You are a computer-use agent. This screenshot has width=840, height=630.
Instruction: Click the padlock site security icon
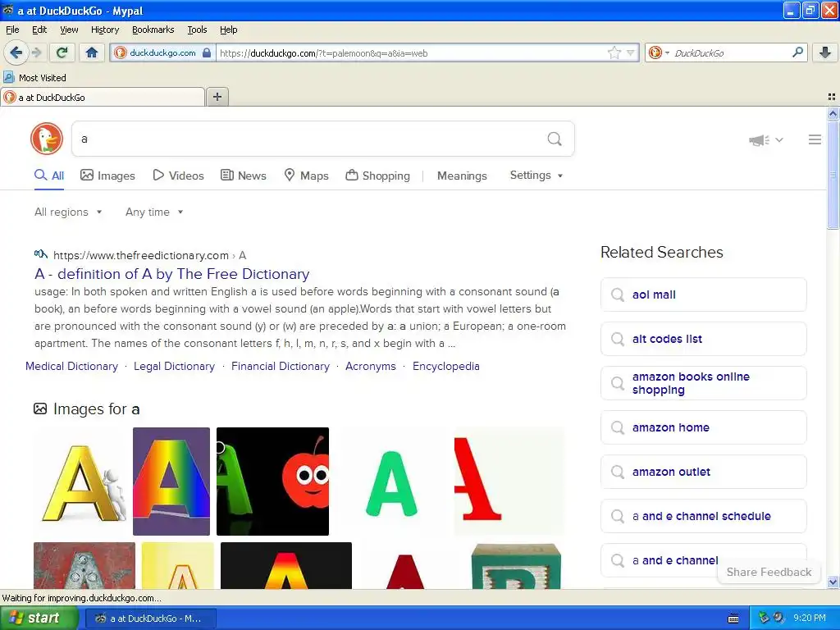coord(206,52)
